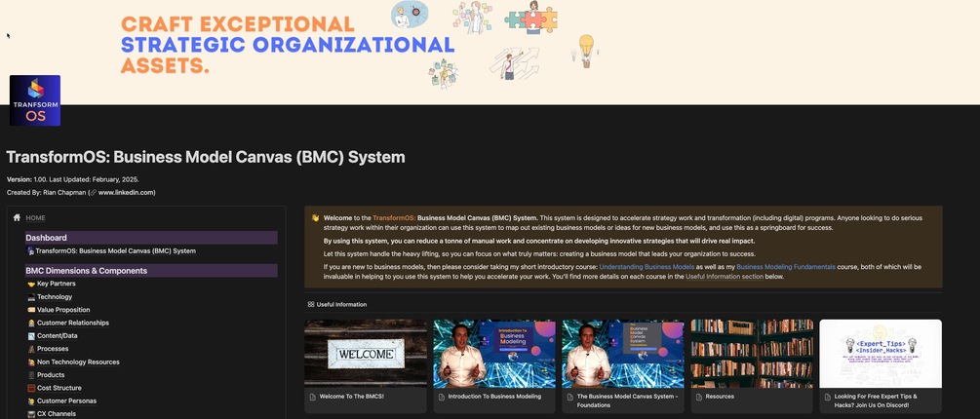Select the Value Proposition ticket icon
Screen dimensions: 980x419
[x=31, y=310]
